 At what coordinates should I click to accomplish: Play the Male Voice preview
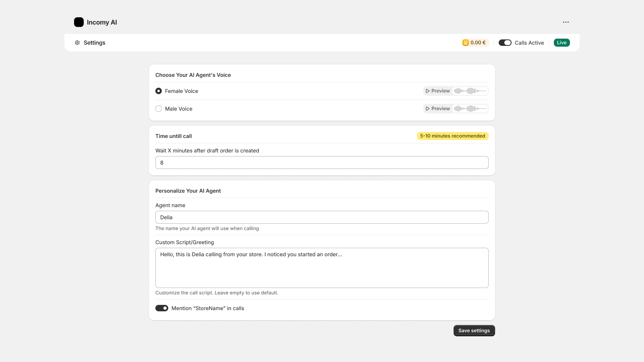coord(438,109)
